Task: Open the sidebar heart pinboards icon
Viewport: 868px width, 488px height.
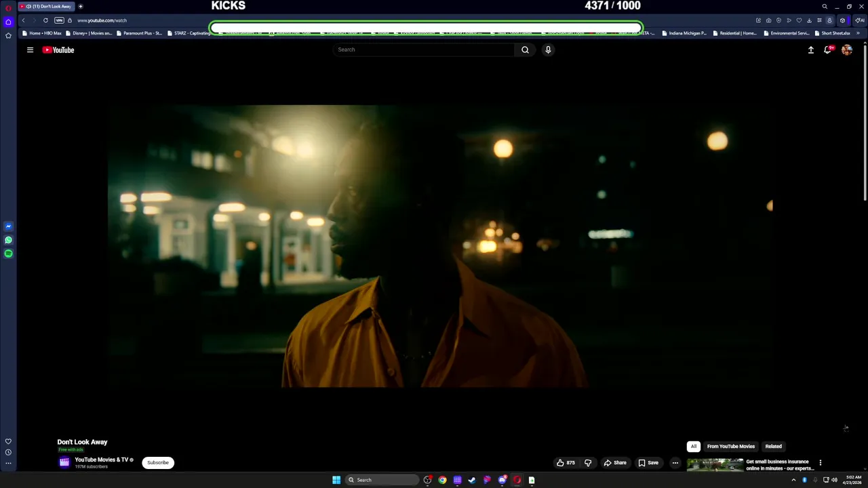Action: (x=8, y=441)
